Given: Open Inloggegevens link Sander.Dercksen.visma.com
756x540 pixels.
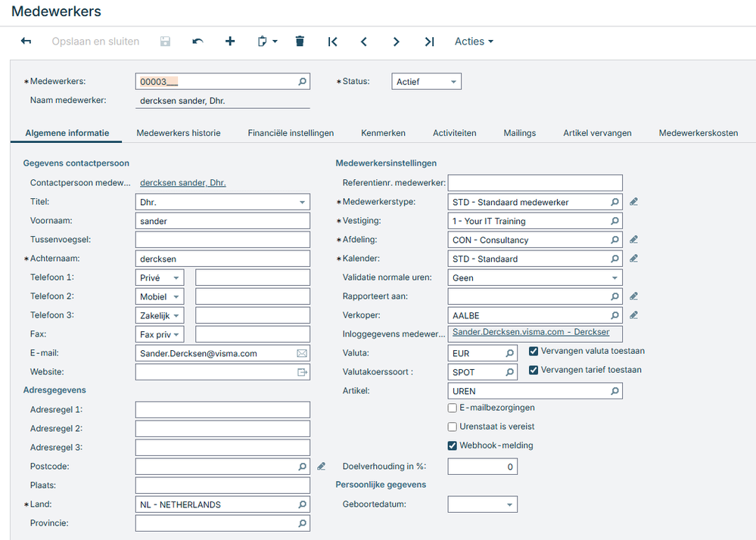Looking at the screenshot, I should click(x=530, y=332).
